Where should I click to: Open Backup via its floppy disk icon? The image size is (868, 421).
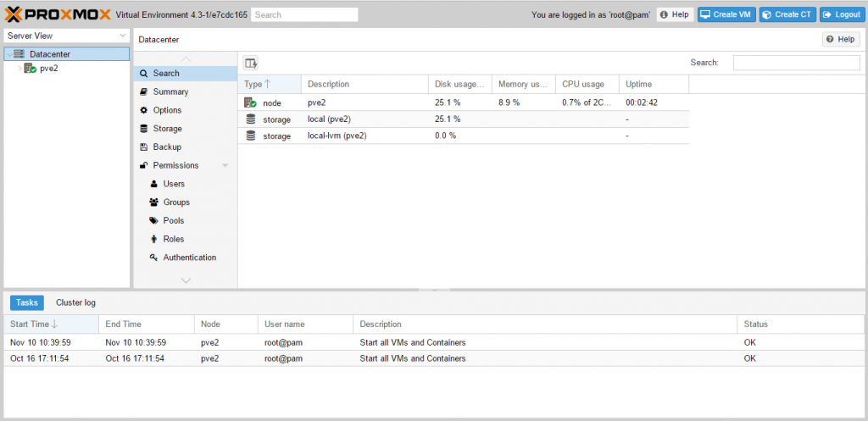(145, 147)
